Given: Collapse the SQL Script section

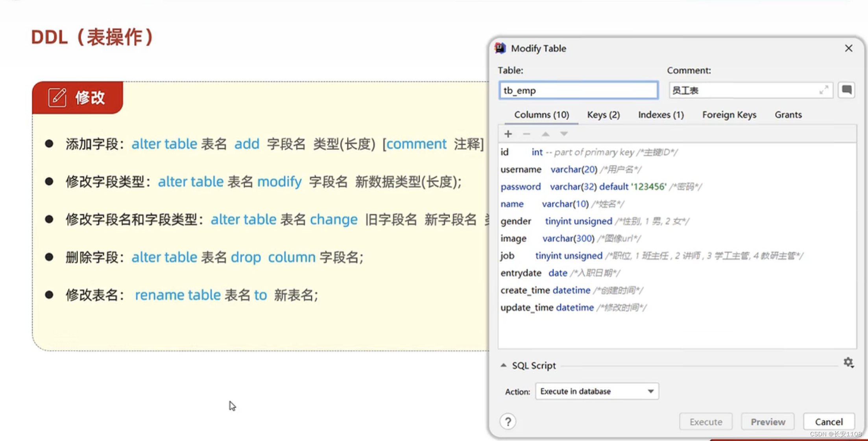Looking at the screenshot, I should point(503,366).
